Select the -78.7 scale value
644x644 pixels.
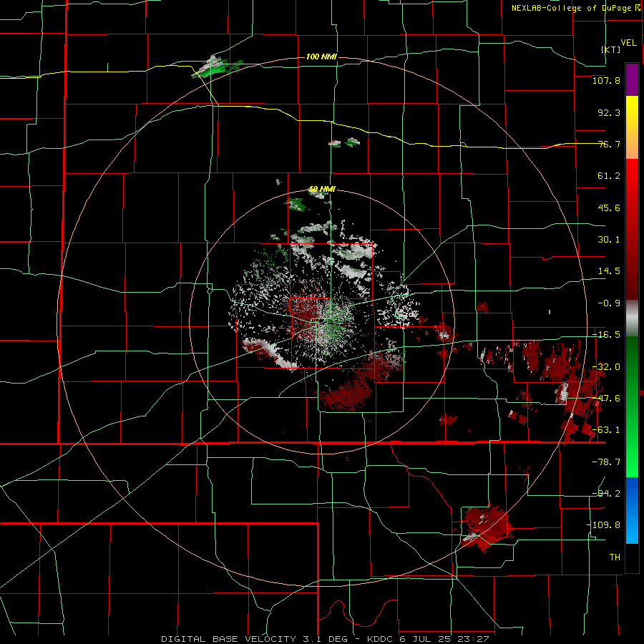[x=606, y=462]
